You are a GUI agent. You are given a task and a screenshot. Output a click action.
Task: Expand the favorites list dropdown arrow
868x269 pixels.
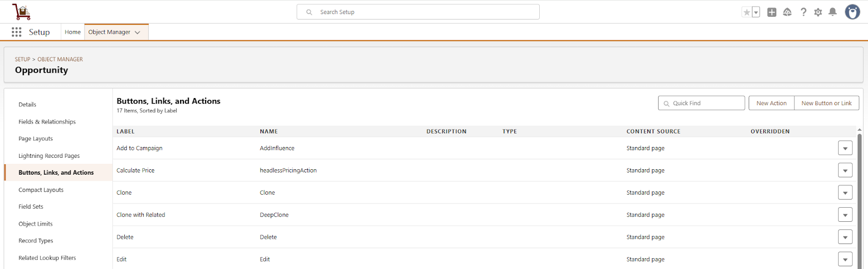(x=756, y=12)
